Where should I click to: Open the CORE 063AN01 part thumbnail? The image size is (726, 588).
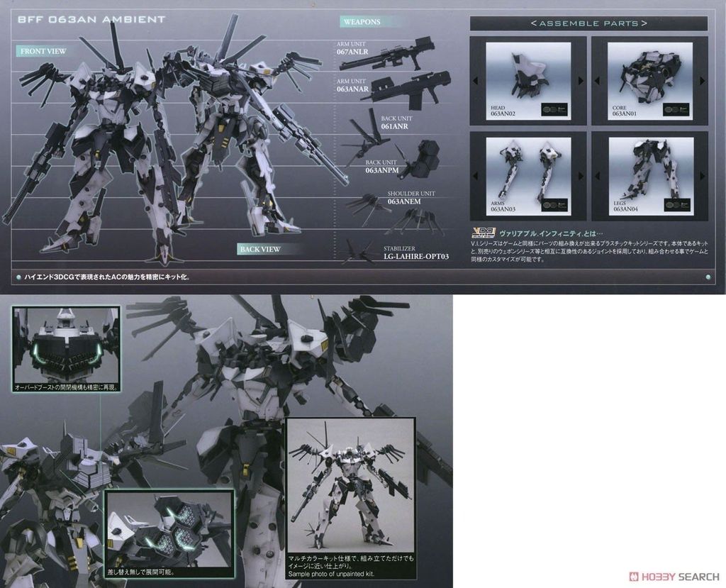(x=650, y=81)
